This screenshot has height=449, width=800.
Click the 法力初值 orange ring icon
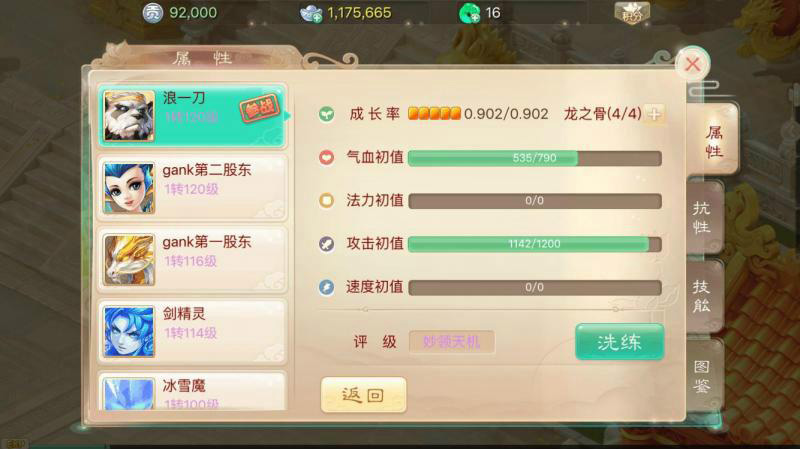[327, 201]
